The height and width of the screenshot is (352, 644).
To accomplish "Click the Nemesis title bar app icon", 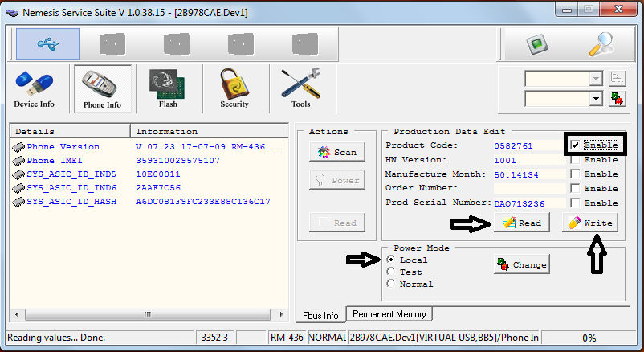I will coord(12,13).
